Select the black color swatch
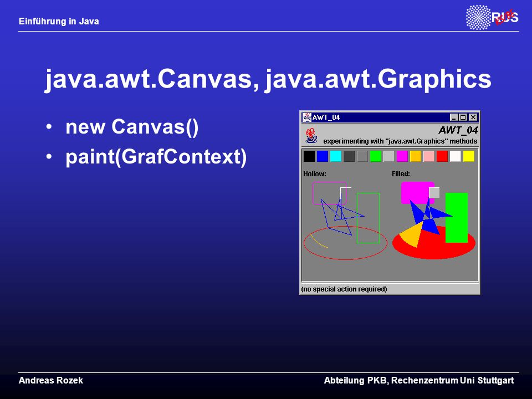Screen dimensions: 532x399 pyautogui.click(x=309, y=156)
